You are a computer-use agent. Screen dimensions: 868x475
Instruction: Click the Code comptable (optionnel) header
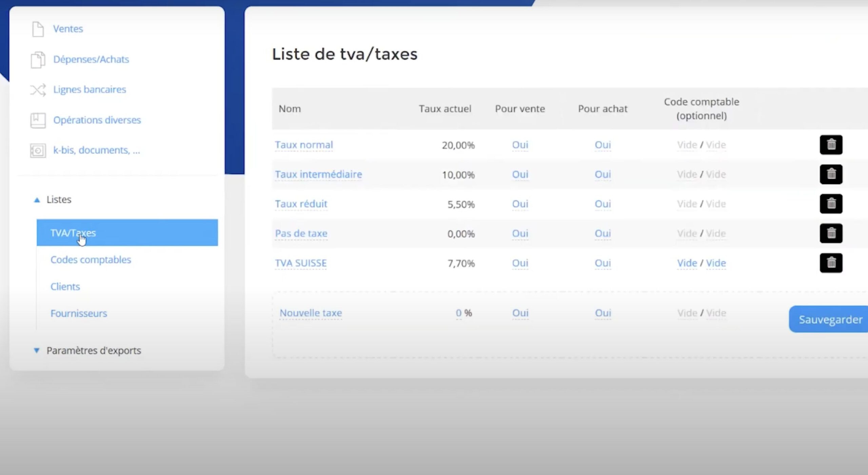click(702, 109)
